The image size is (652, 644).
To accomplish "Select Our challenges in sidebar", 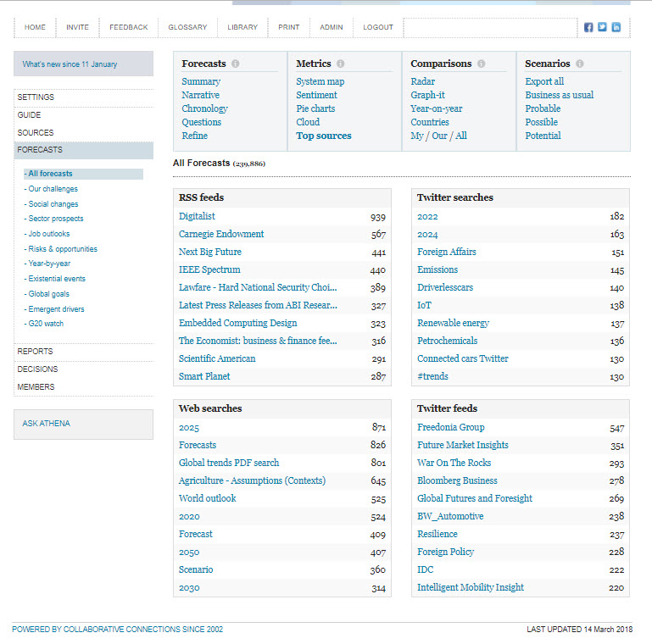I will pyautogui.click(x=51, y=189).
